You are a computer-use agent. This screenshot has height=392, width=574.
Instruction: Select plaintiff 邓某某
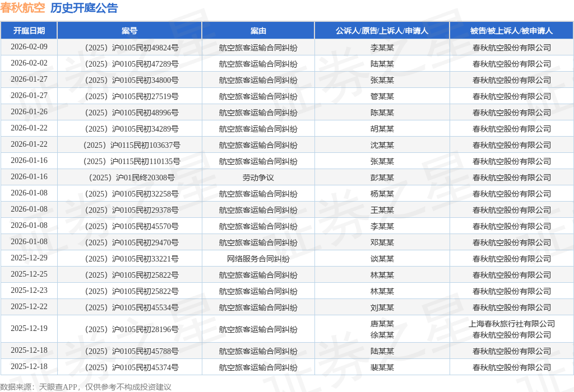tap(382, 242)
